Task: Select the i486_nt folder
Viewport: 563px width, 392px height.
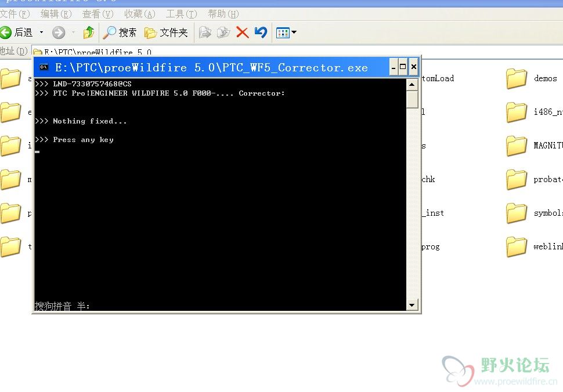Action: pos(535,112)
